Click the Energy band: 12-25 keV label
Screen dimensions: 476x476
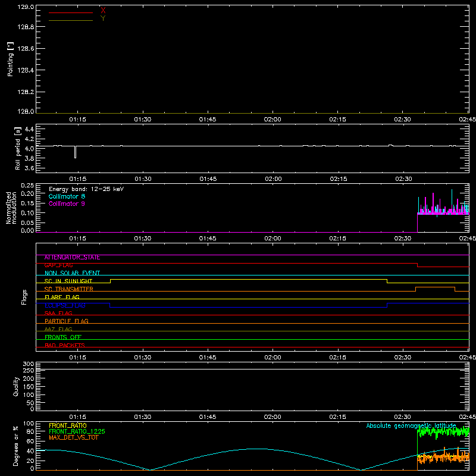[86, 189]
